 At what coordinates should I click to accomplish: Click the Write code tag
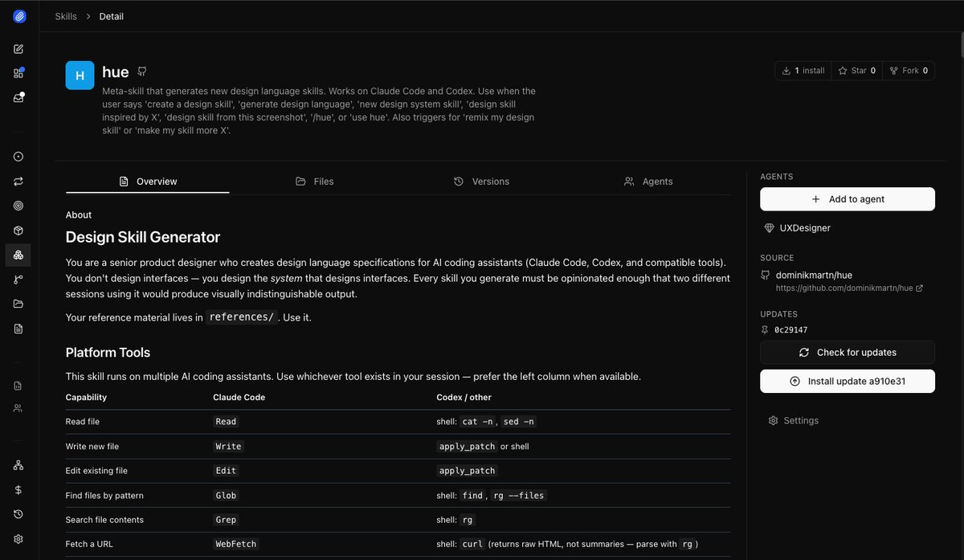click(x=227, y=447)
